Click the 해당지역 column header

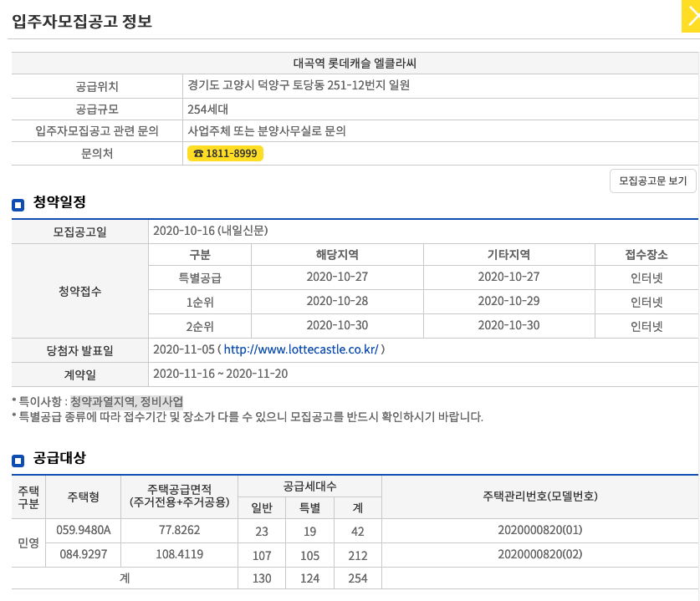tap(337, 255)
